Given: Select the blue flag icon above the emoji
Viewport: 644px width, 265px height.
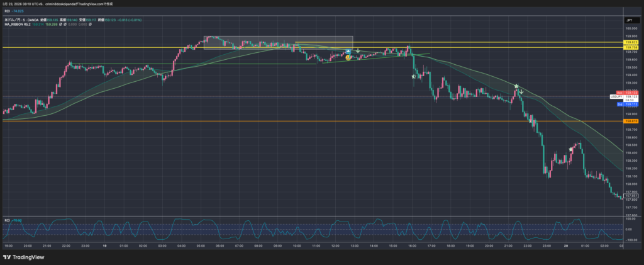Looking at the screenshot, I should pyautogui.click(x=348, y=50).
